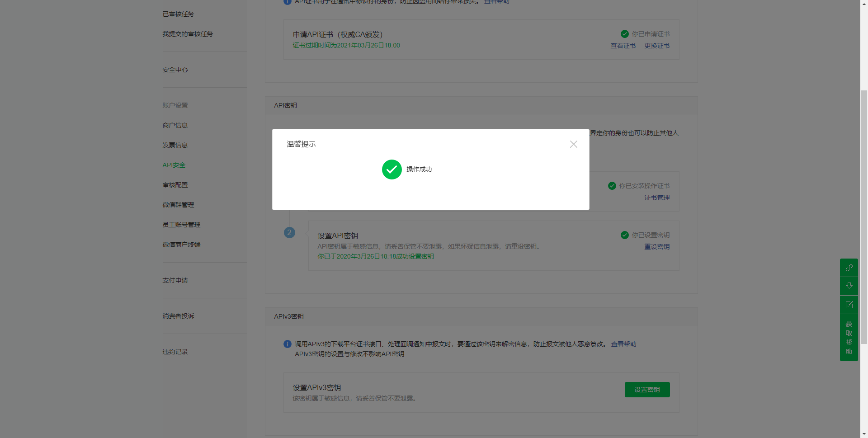
Task: Click the 你已安装操作证书 status text
Action: coord(644,186)
